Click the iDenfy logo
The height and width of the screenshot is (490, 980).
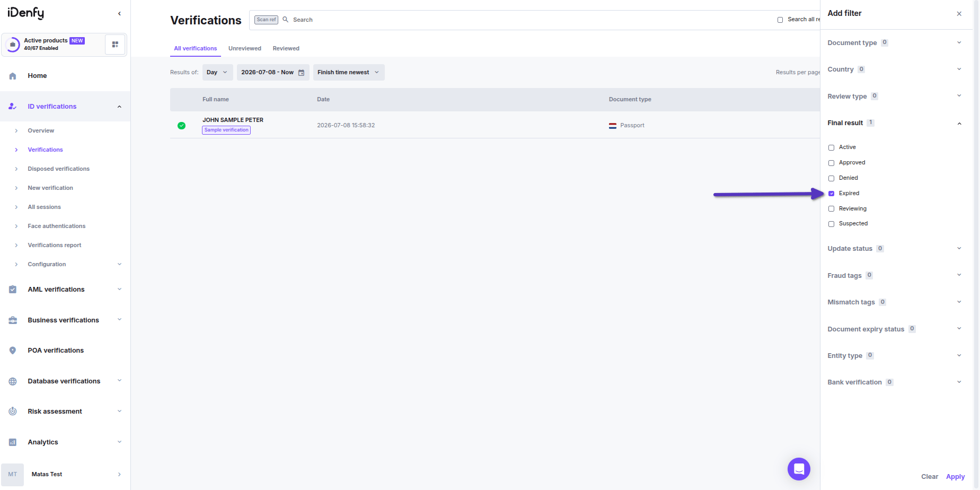(25, 13)
